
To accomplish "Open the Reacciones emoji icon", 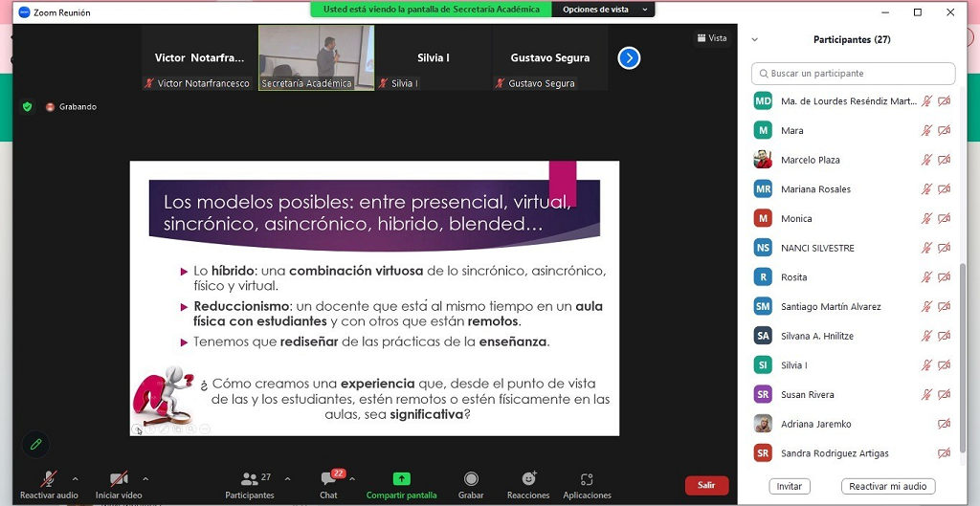I will tap(528, 478).
